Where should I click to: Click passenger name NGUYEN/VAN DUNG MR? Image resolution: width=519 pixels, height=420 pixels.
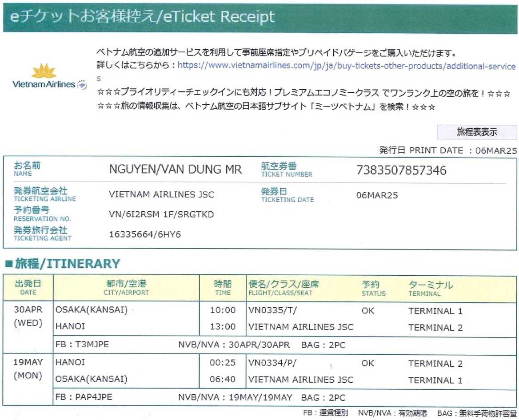pos(175,170)
